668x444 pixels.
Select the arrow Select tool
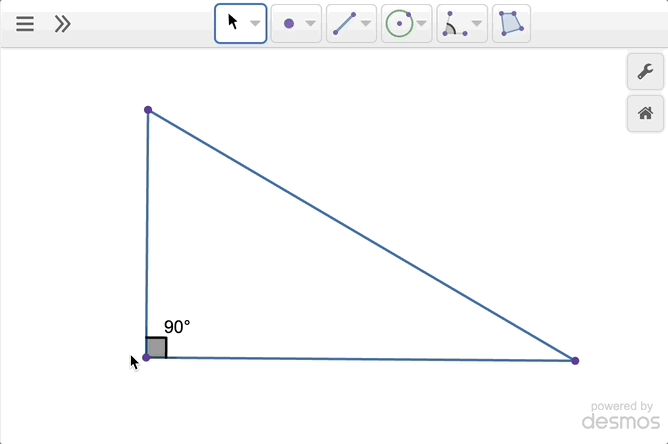coord(233,23)
